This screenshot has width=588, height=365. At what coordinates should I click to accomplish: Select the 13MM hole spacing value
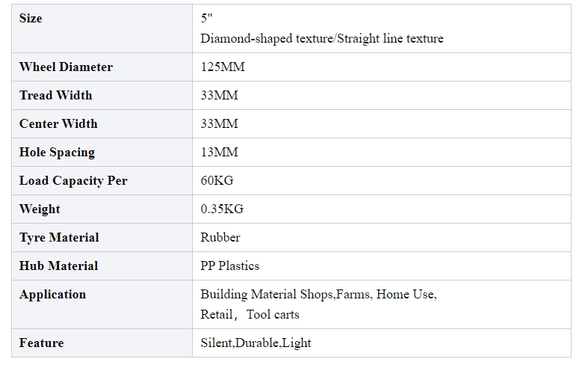point(219,152)
